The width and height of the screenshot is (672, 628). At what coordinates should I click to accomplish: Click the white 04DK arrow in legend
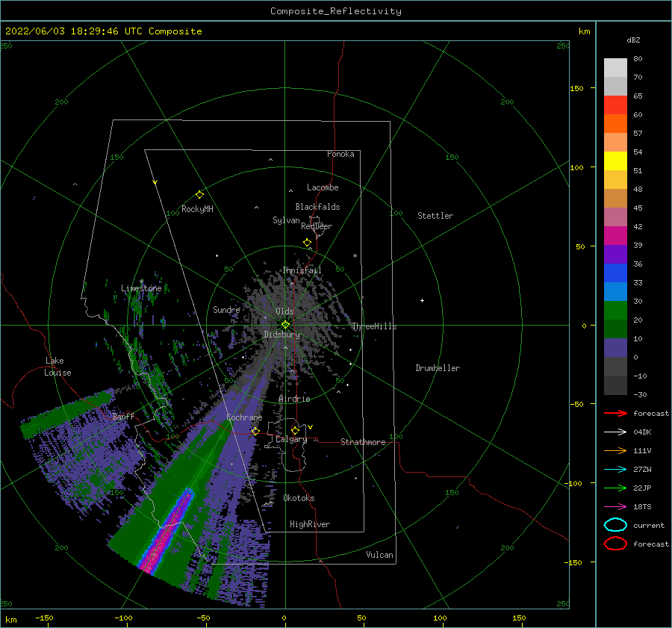(x=615, y=432)
